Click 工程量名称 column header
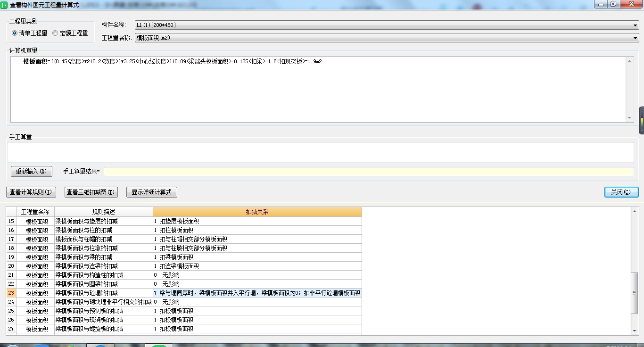Screen dimensions: 644x347 (x=35, y=212)
